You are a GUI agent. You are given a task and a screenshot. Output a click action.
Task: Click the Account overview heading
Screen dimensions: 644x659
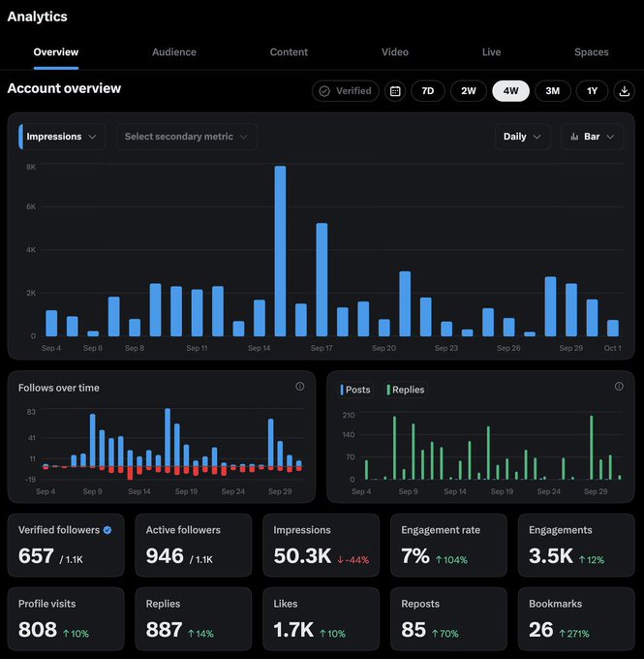click(x=64, y=88)
